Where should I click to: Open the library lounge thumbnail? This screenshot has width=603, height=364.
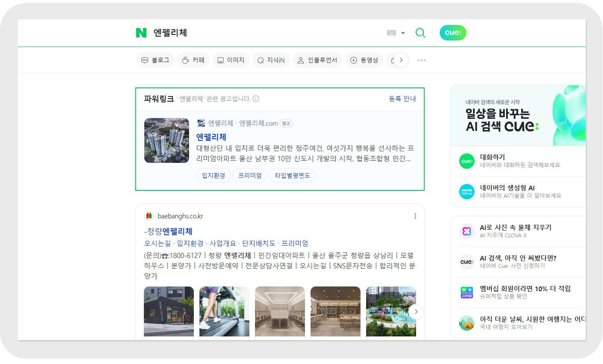point(336,311)
